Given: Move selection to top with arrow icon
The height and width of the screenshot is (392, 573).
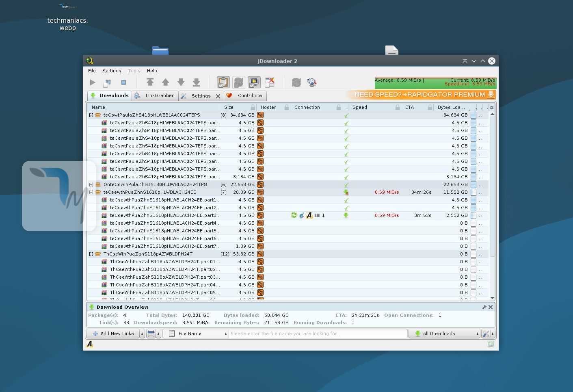Looking at the screenshot, I should pyautogui.click(x=150, y=82).
